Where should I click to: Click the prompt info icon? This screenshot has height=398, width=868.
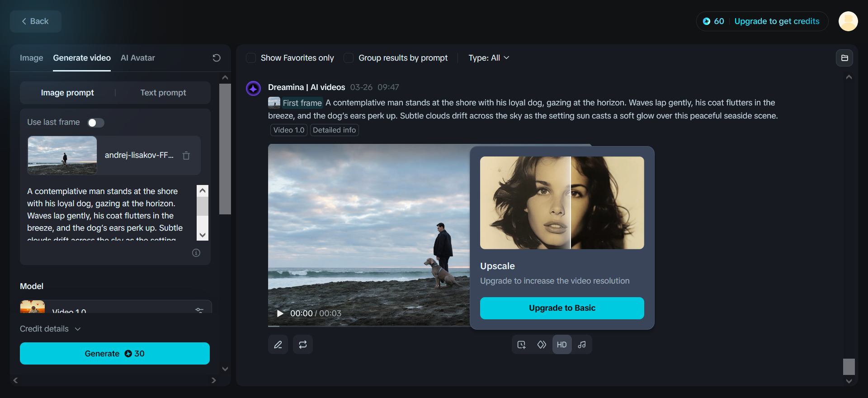click(x=196, y=253)
